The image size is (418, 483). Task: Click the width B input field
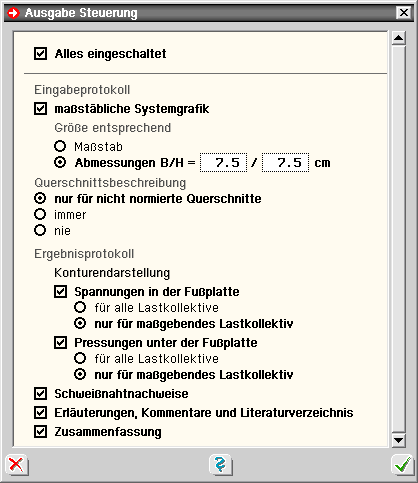pos(223,163)
